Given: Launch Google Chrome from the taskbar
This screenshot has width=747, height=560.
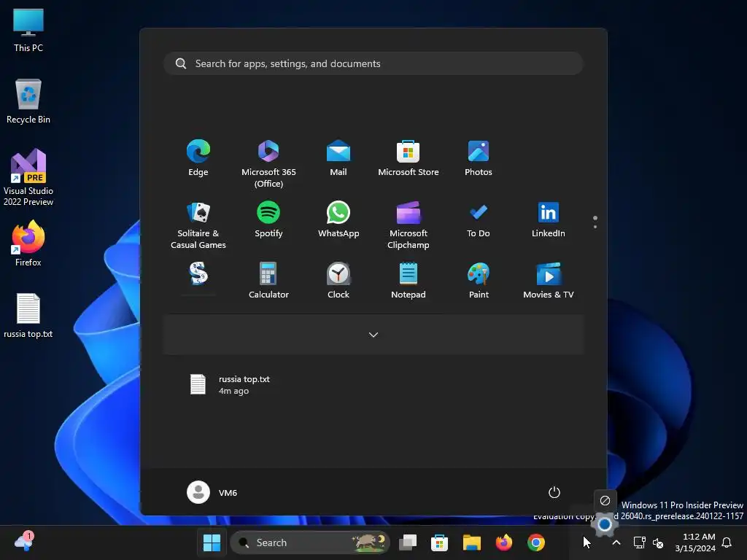Looking at the screenshot, I should [x=536, y=542].
